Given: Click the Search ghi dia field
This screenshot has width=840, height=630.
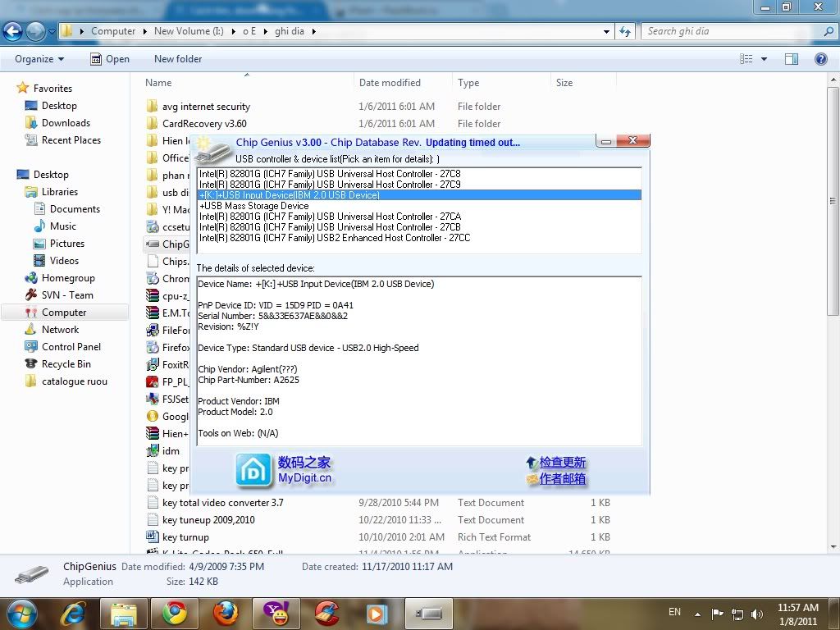Looking at the screenshot, I should [x=732, y=31].
